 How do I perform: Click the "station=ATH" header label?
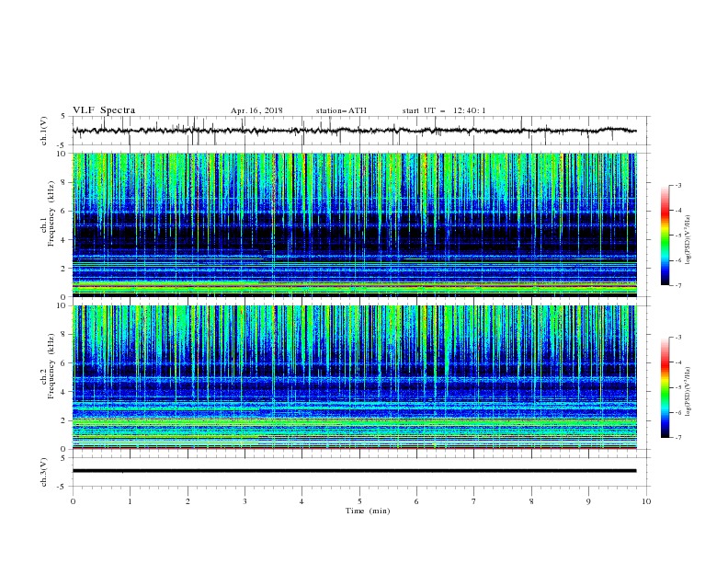click(341, 110)
